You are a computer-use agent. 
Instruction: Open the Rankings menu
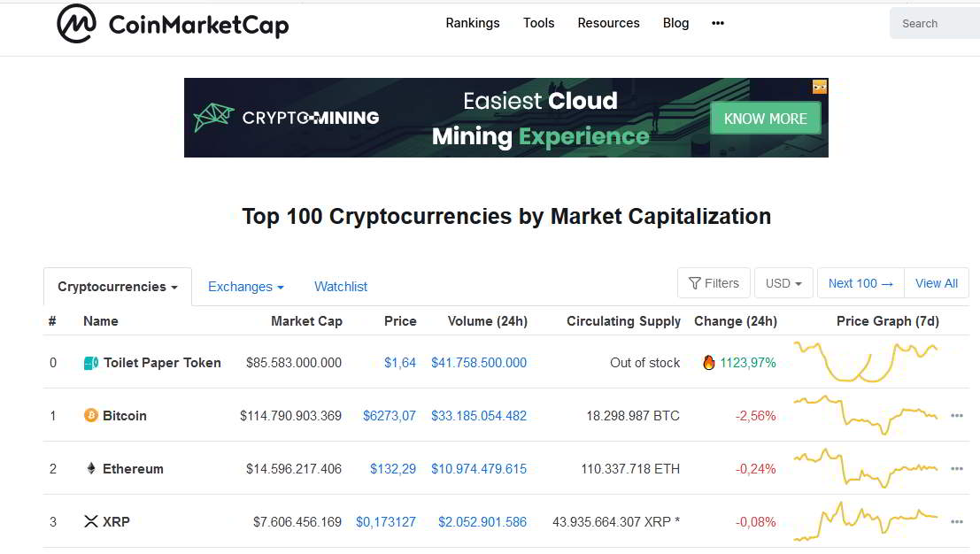pos(473,23)
